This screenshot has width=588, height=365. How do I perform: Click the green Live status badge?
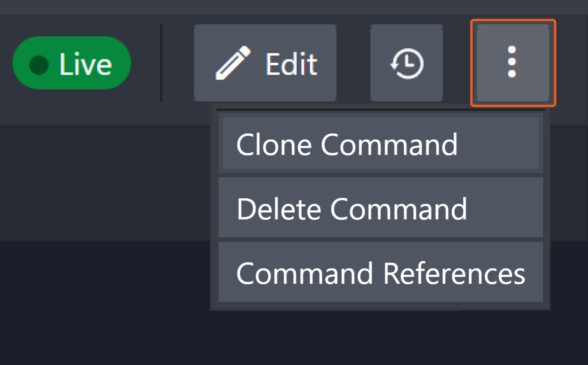[72, 63]
